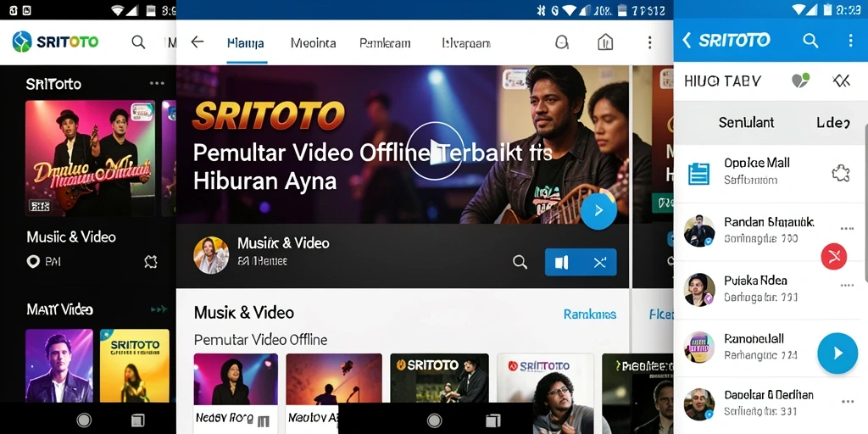Viewport: 868px width, 434px height.
Task: Open the right panel overflow menu
Action: pyautogui.click(x=851, y=40)
